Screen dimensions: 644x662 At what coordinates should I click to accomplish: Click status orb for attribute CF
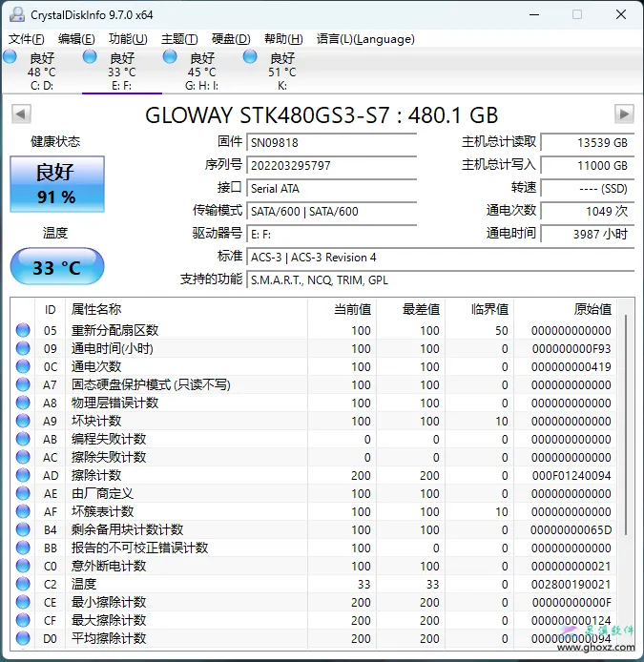[23, 621]
